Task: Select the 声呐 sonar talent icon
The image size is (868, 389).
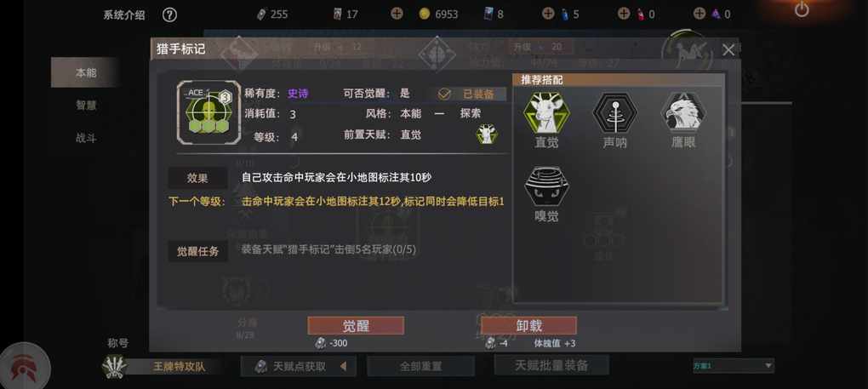Action: (614, 112)
